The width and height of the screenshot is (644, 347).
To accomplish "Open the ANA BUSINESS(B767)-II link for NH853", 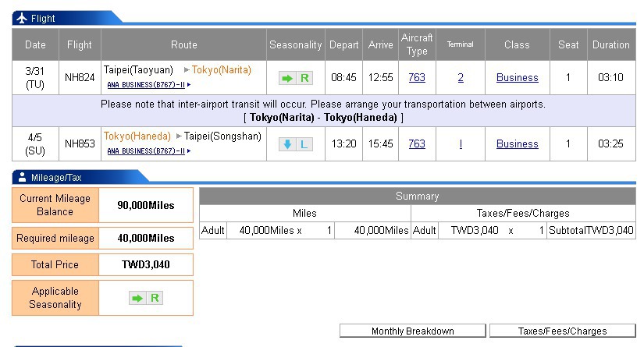I will [x=145, y=151].
